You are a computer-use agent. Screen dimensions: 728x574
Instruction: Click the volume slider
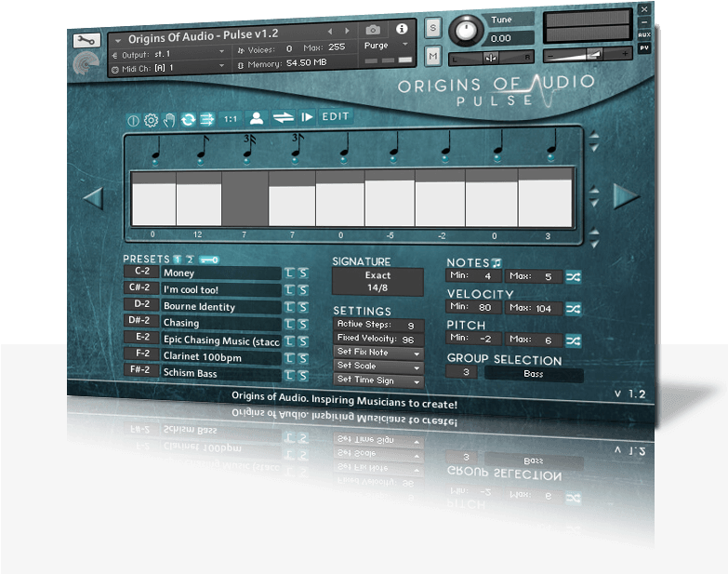point(587,55)
